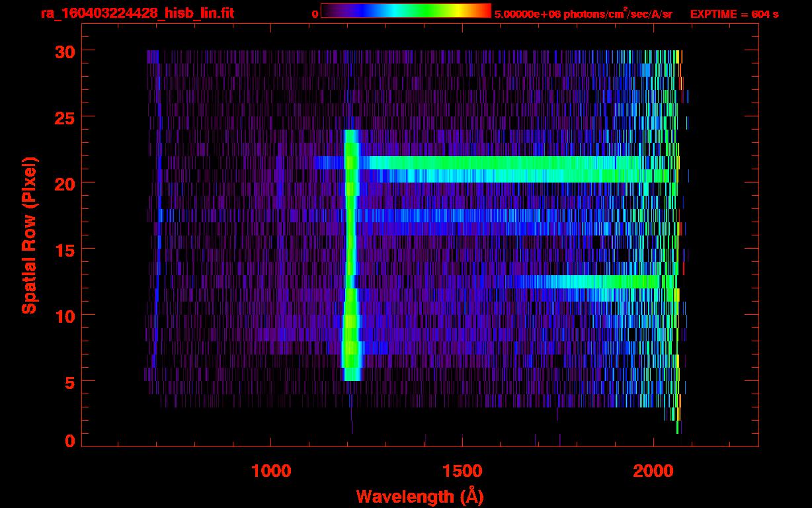
Task: Click the 1000 wavelength tick label
Action: [271, 471]
